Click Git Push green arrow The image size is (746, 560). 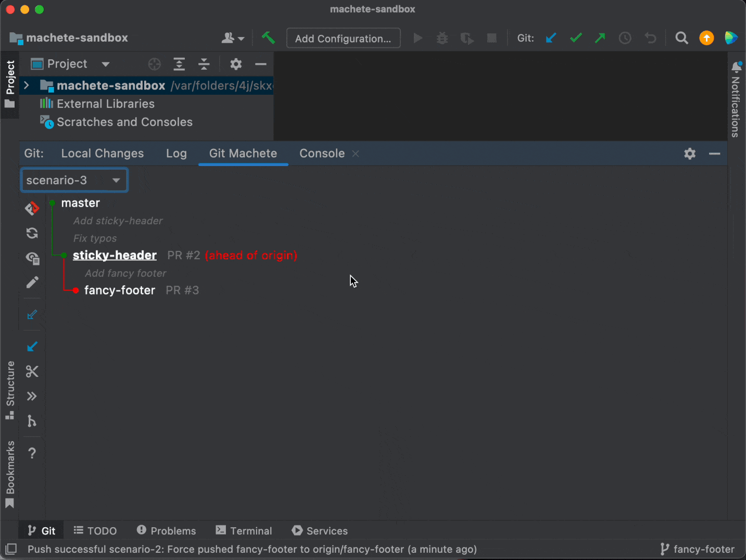(x=600, y=38)
